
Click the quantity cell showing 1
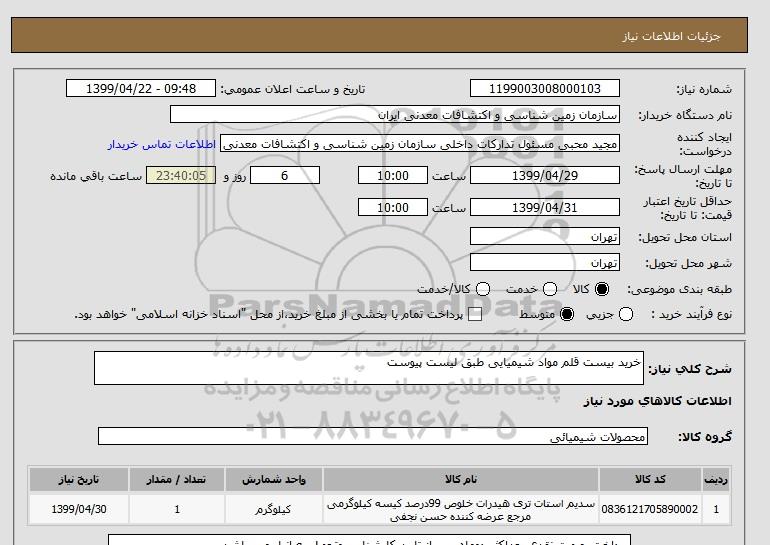176,509
